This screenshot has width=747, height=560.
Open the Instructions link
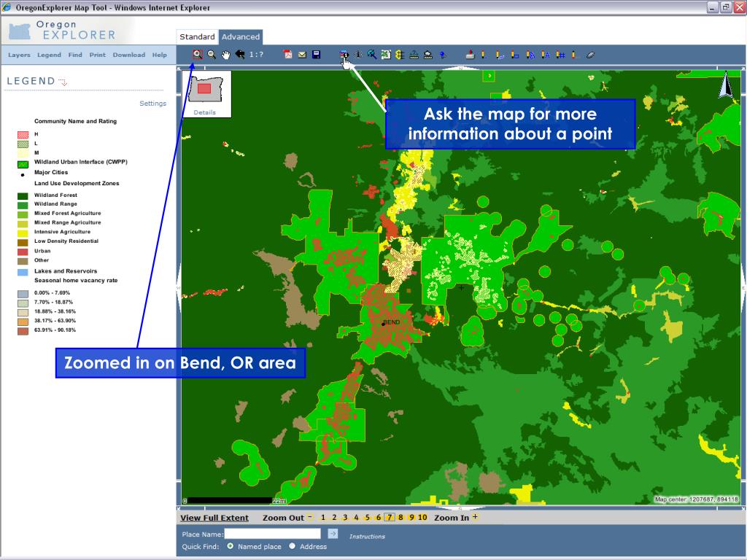click(367, 536)
